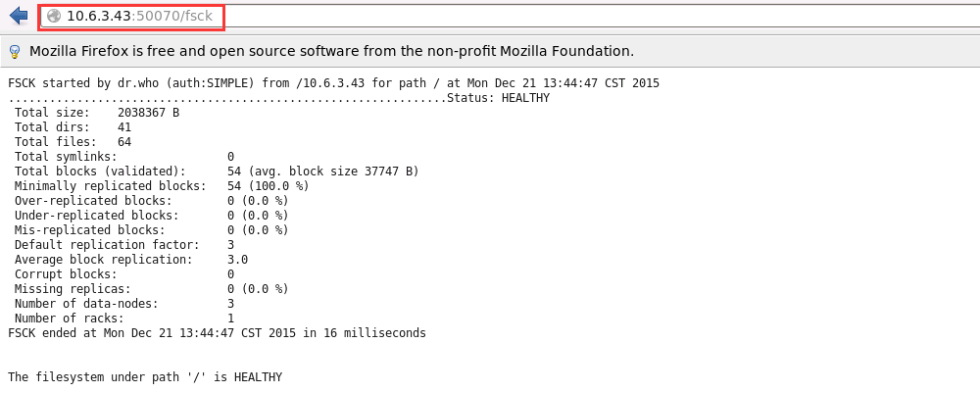Go back using the blue arrow button
Screen dimensions: 980x393
(19, 16)
